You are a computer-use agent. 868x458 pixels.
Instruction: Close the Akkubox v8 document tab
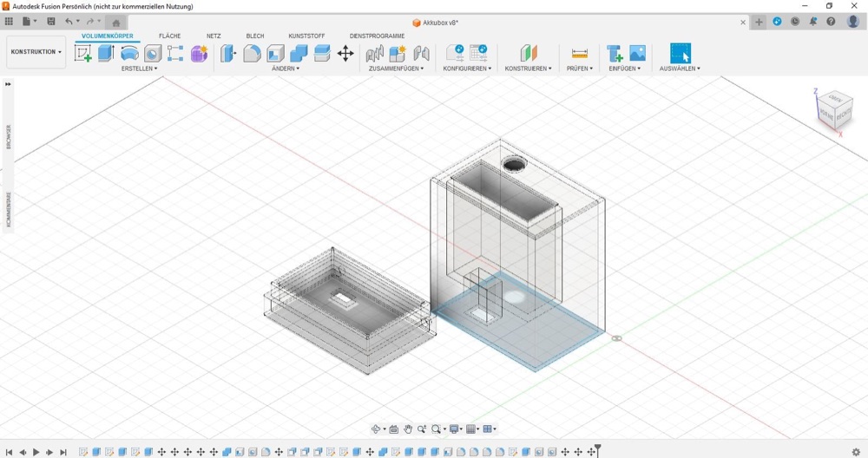pos(743,23)
